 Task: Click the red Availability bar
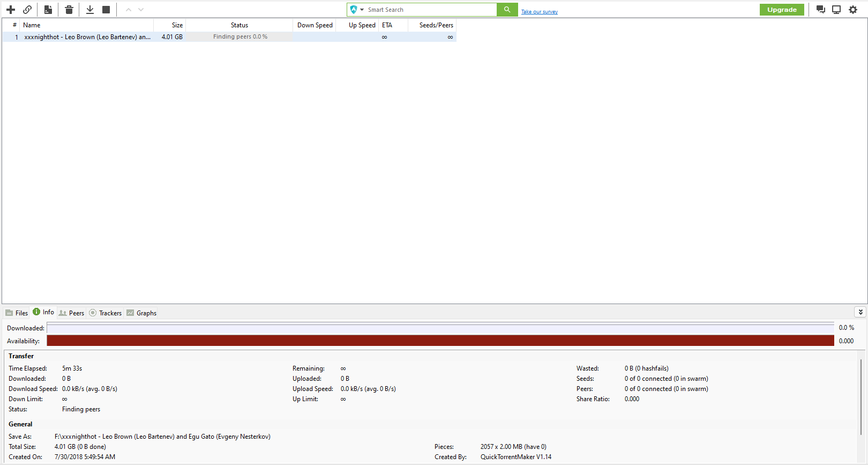point(440,341)
